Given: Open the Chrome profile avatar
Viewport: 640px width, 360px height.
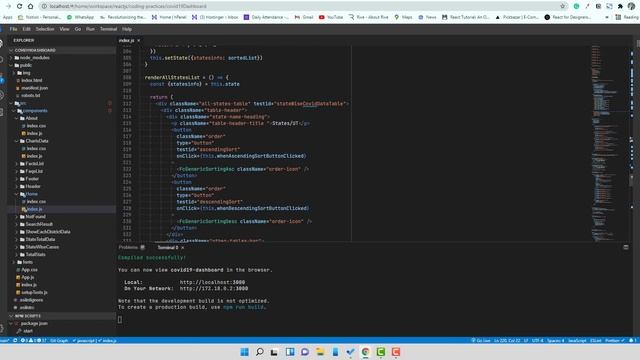Looking at the screenshot, I should click(631, 6).
